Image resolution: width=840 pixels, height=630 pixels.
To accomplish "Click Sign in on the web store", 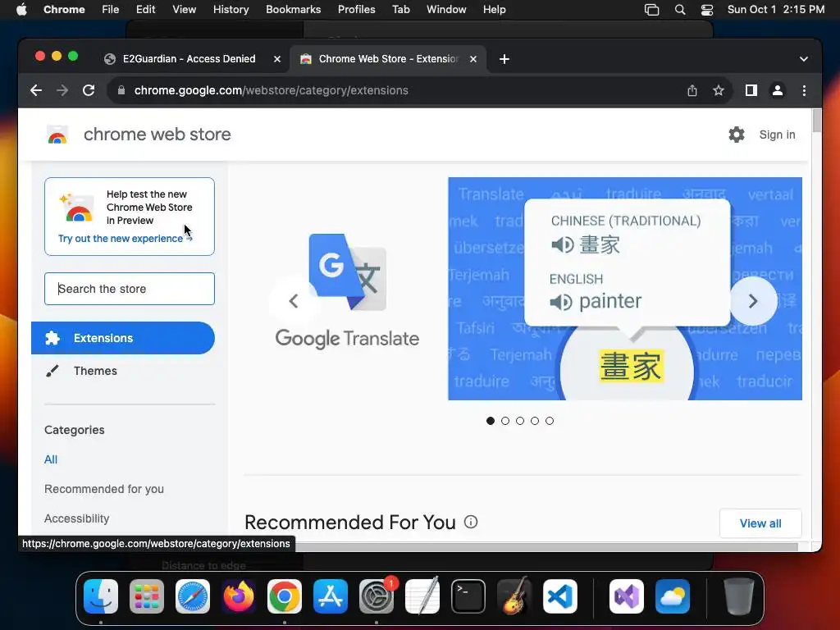I will coord(777,135).
